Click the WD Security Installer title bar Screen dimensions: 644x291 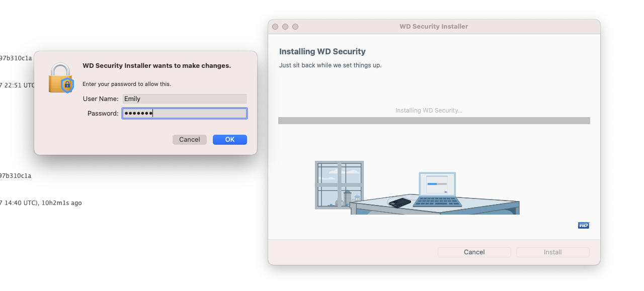tap(434, 27)
